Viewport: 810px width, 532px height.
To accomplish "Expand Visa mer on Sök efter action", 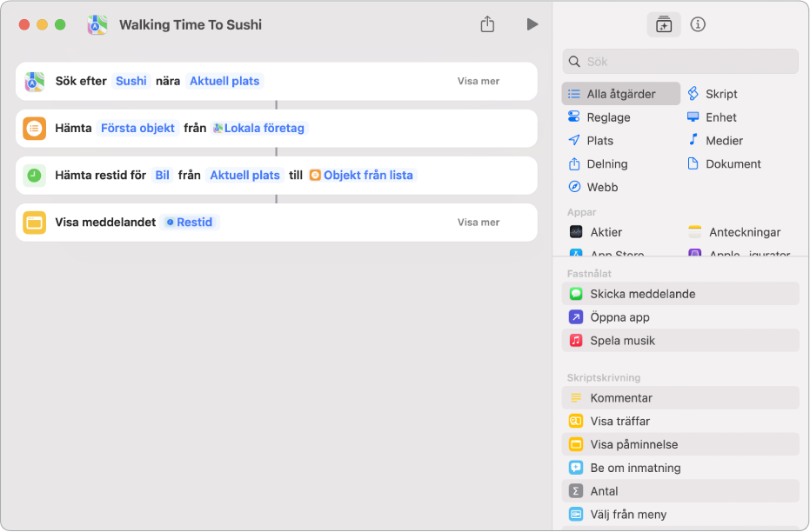I will click(x=479, y=81).
